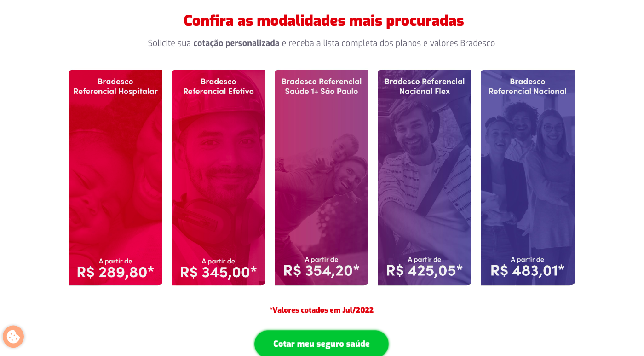The height and width of the screenshot is (356, 644).
Task: Click the R$ 289,80 price label
Action: pyautogui.click(x=115, y=272)
